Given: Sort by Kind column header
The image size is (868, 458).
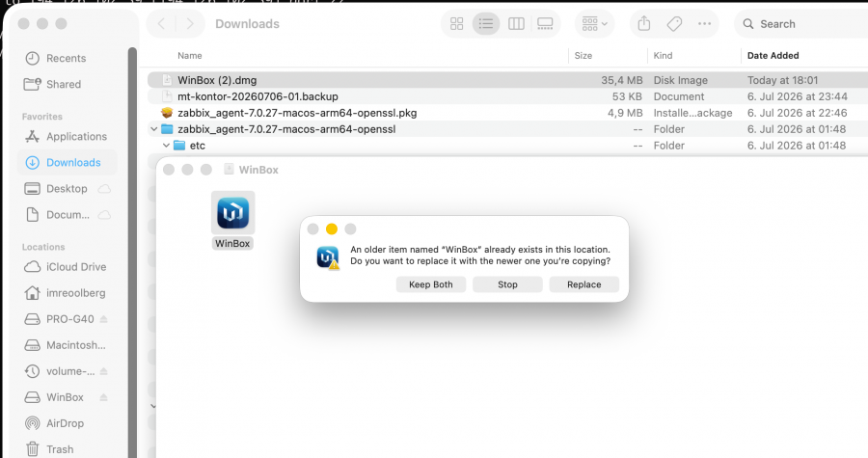Looking at the screenshot, I should click(x=663, y=55).
